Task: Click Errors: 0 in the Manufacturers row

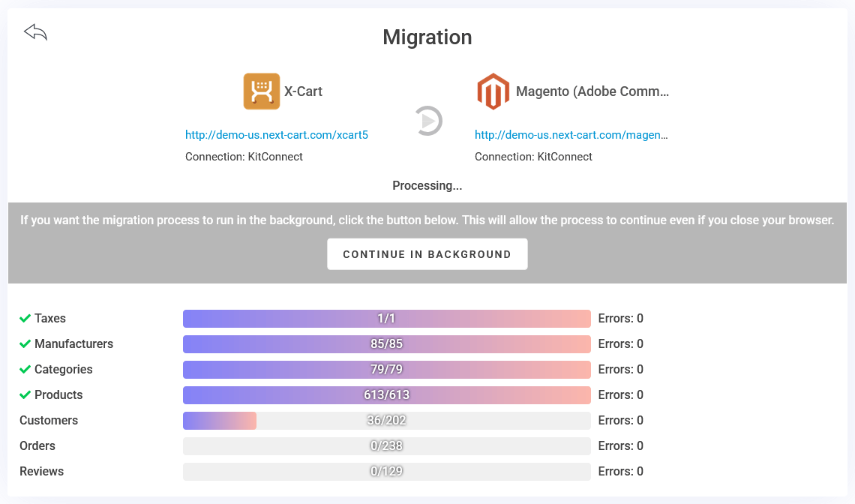Action: [620, 344]
